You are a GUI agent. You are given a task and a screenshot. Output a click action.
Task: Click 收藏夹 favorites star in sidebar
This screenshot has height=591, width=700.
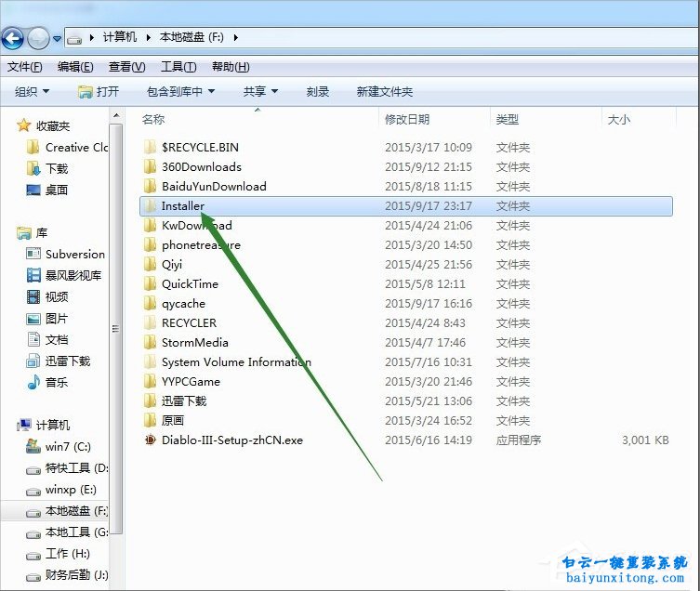pyautogui.click(x=23, y=125)
